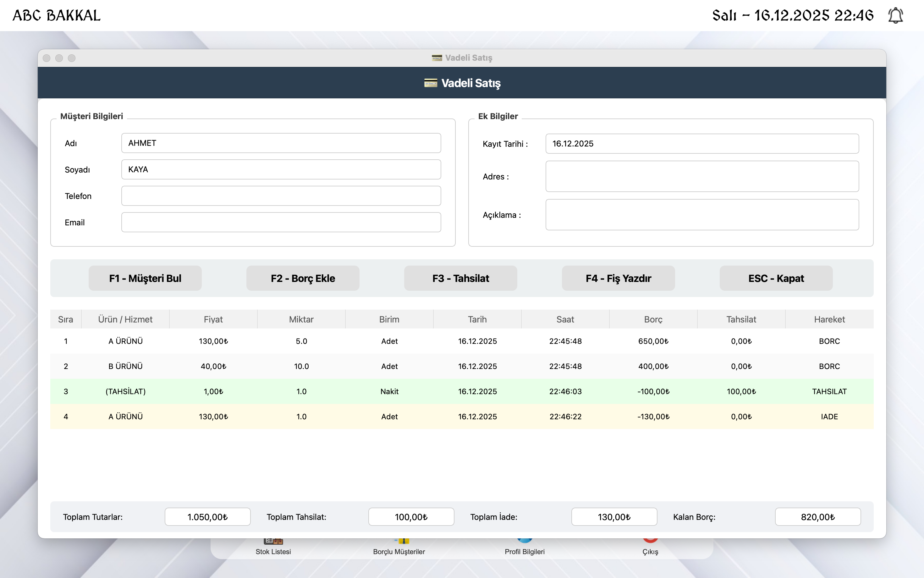Viewport: 924px width, 578px height.
Task: Click the Adres text box
Action: [x=701, y=176]
